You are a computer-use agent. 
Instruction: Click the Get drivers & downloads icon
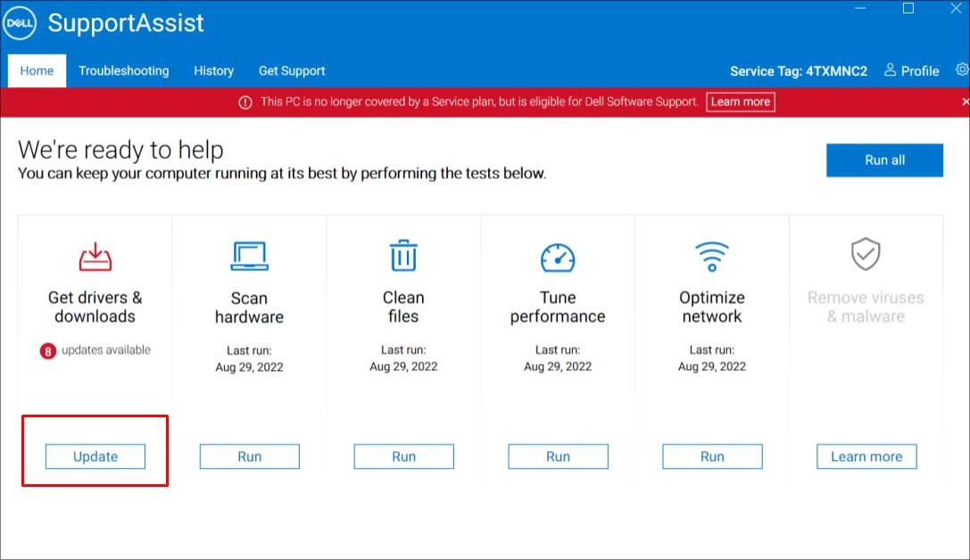(95, 257)
